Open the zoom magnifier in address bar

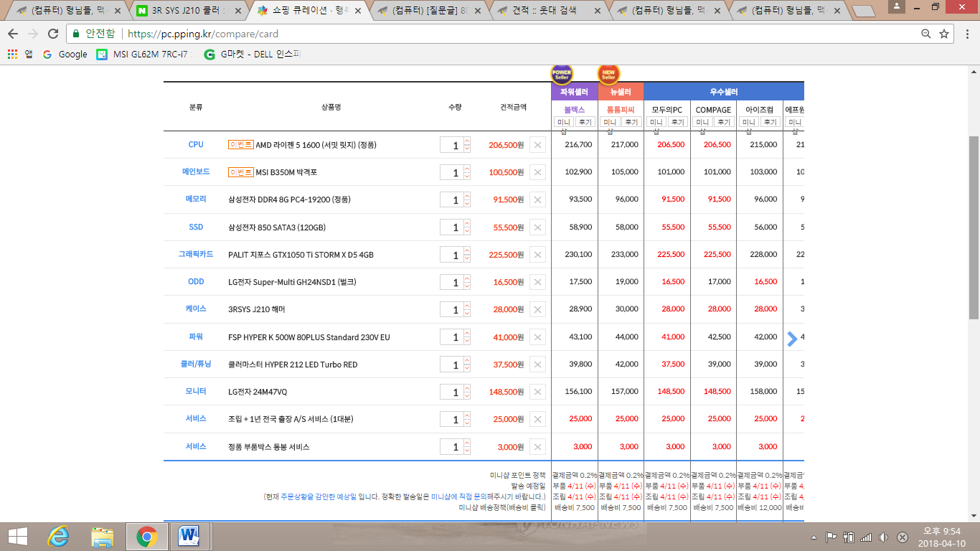coord(926,34)
